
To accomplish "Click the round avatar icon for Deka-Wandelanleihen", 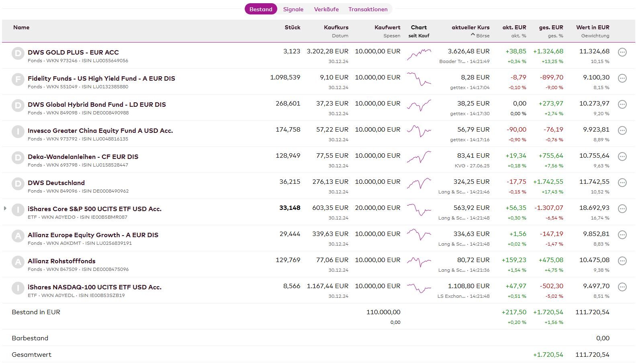I will tap(18, 158).
